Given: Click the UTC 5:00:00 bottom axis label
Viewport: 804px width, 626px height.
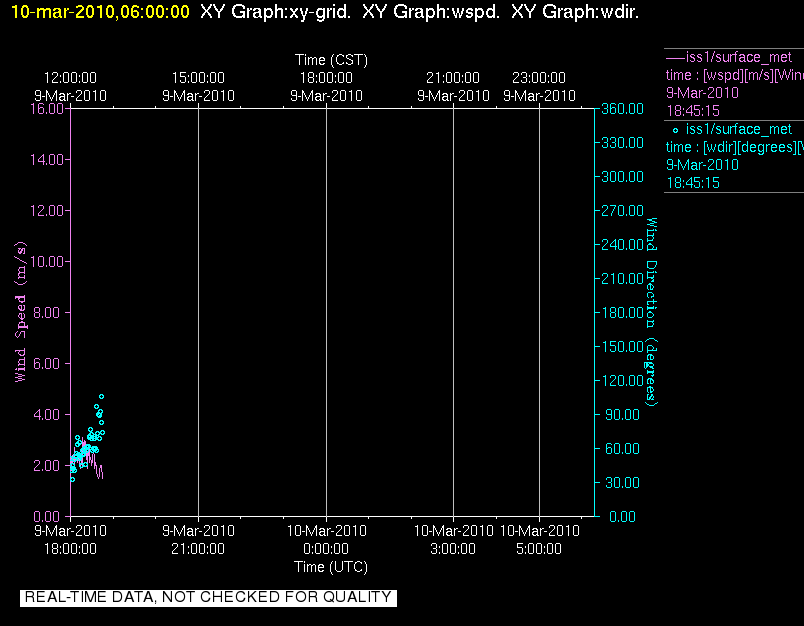Looking at the screenshot, I should (x=539, y=549).
